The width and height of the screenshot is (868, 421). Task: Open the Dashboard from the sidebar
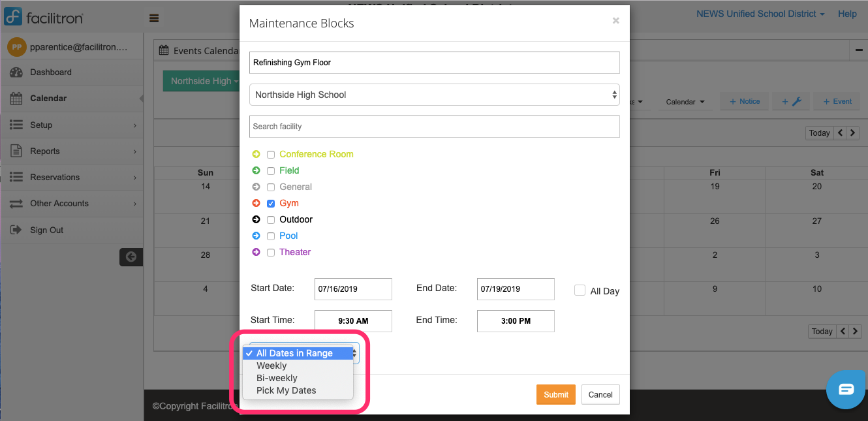tap(51, 72)
